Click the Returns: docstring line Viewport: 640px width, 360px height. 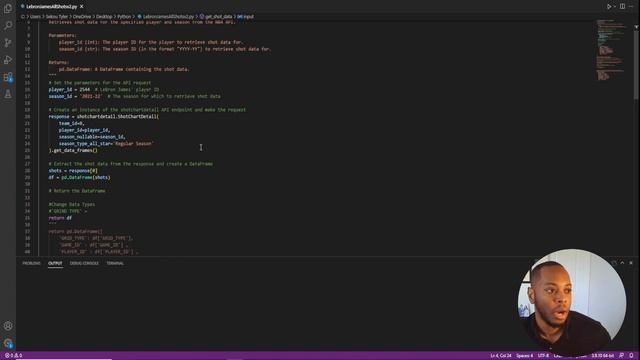tap(59, 62)
